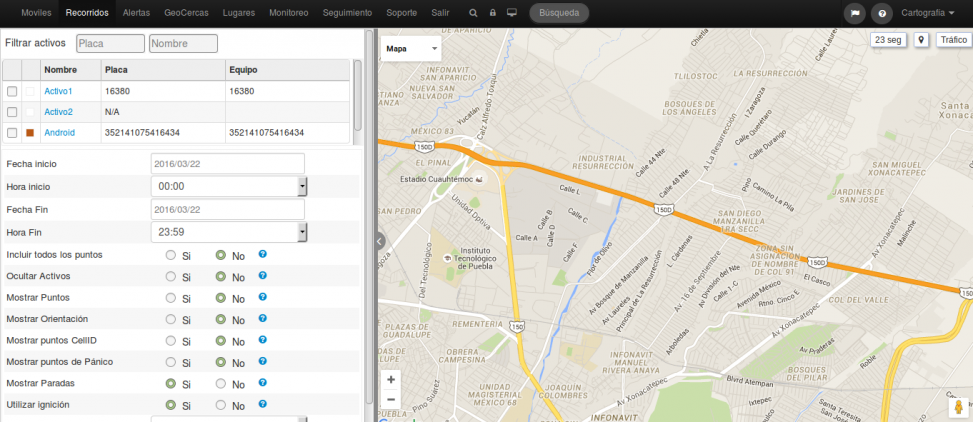Open the Cartografía dropdown menu
Image resolution: width=973 pixels, height=422 pixels.
coord(928,12)
